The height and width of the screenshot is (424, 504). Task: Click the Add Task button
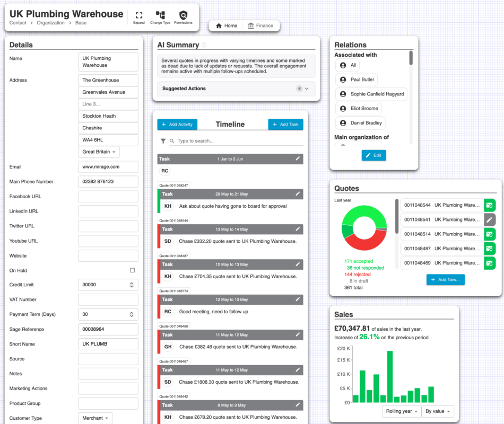285,125
